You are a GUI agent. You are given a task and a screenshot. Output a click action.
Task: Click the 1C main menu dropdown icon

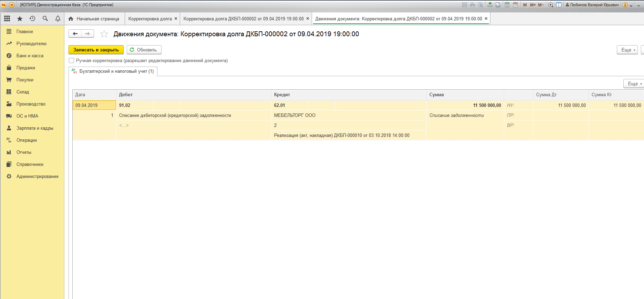(x=12, y=5)
